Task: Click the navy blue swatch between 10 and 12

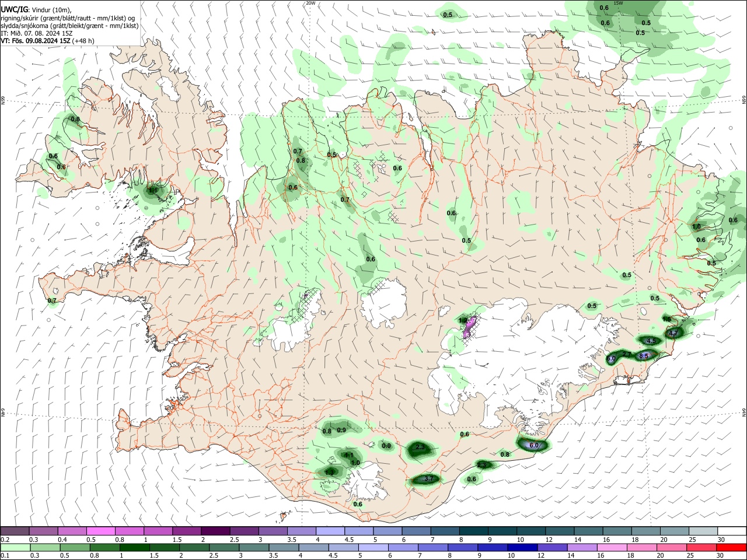Action: [521, 547]
